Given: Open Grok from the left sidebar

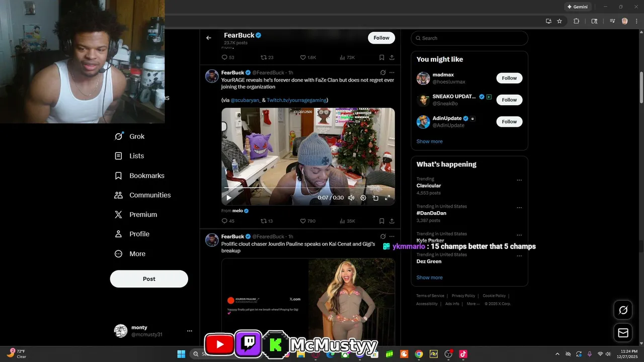Looking at the screenshot, I should point(130,136).
